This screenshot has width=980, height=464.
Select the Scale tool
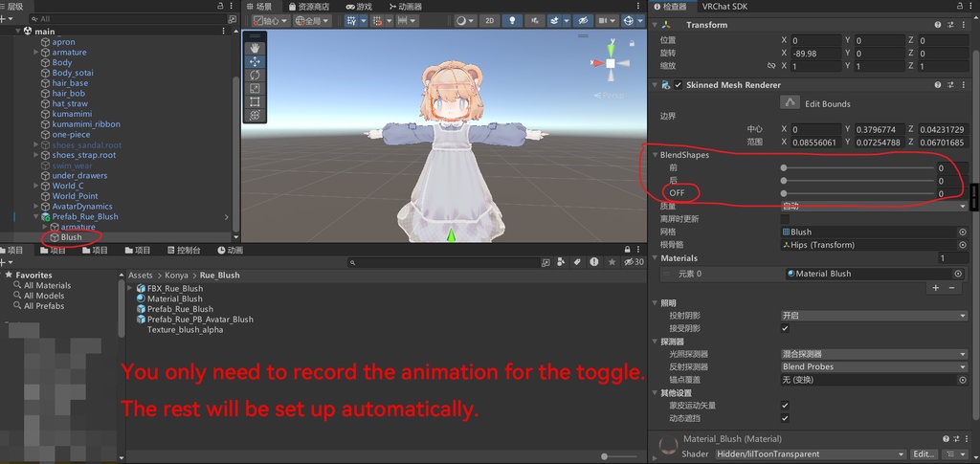pos(255,89)
